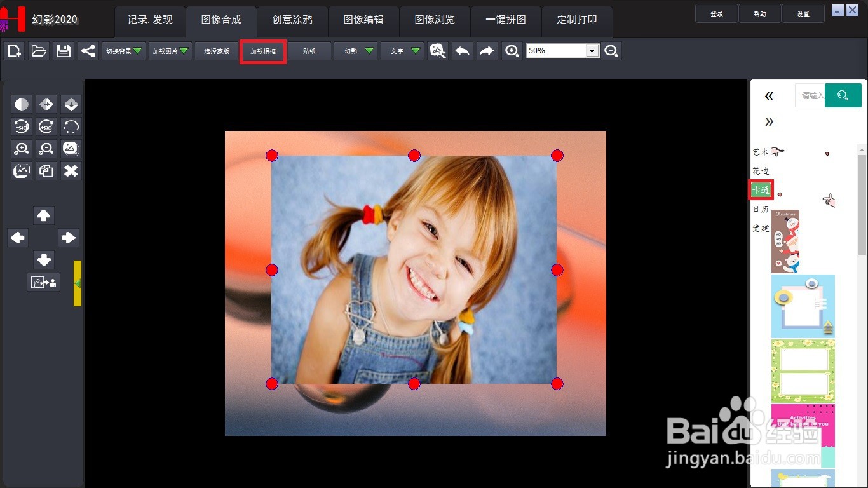Choose the pink Activities frame thumbnail
The height and width of the screenshot is (488, 868).
coord(803,436)
